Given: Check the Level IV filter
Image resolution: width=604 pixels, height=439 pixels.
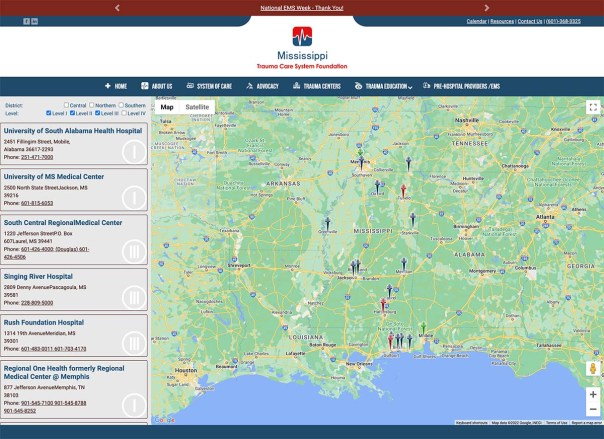Looking at the screenshot, I should [124, 113].
